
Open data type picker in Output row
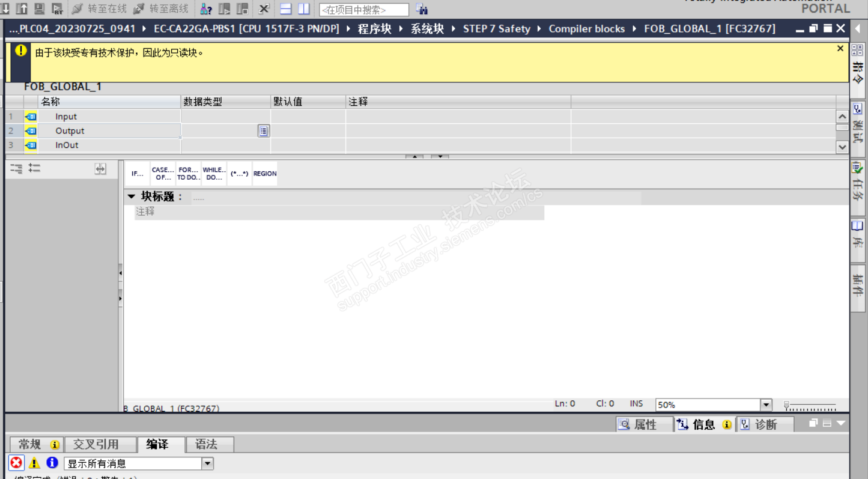tap(264, 131)
